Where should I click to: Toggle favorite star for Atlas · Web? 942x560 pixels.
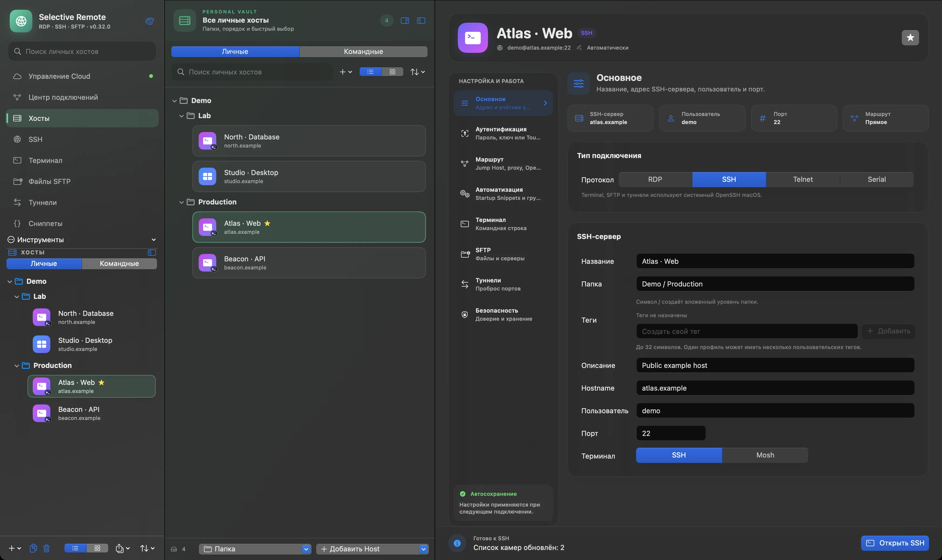[910, 38]
